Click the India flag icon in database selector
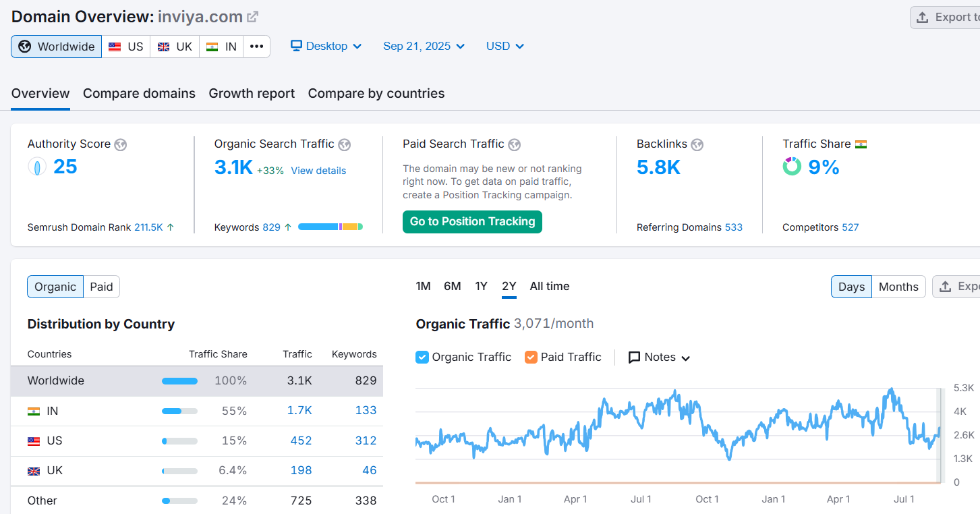The height and width of the screenshot is (514, 980). (x=212, y=47)
